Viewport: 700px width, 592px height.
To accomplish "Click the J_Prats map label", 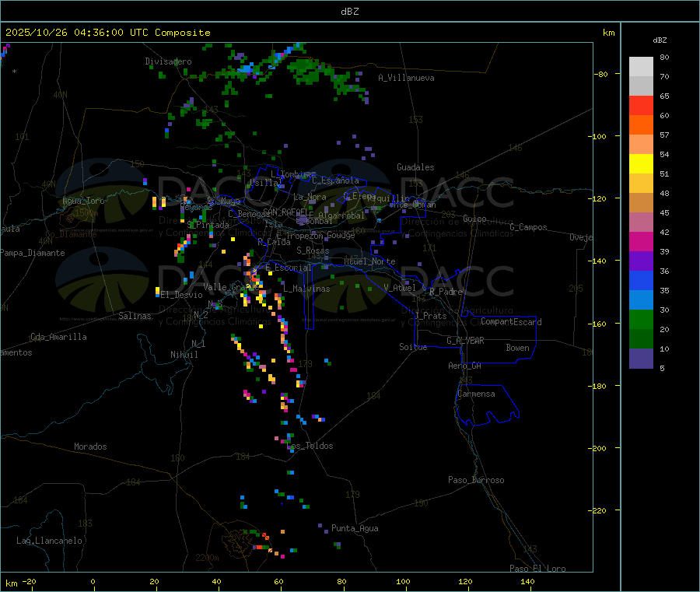I will [x=431, y=316].
